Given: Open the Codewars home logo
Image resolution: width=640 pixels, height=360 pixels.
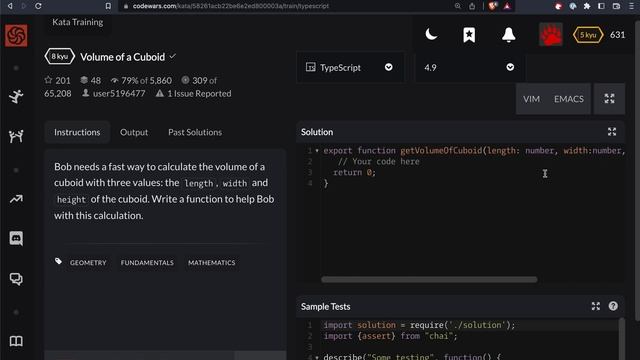Looking at the screenshot, I should (16, 36).
